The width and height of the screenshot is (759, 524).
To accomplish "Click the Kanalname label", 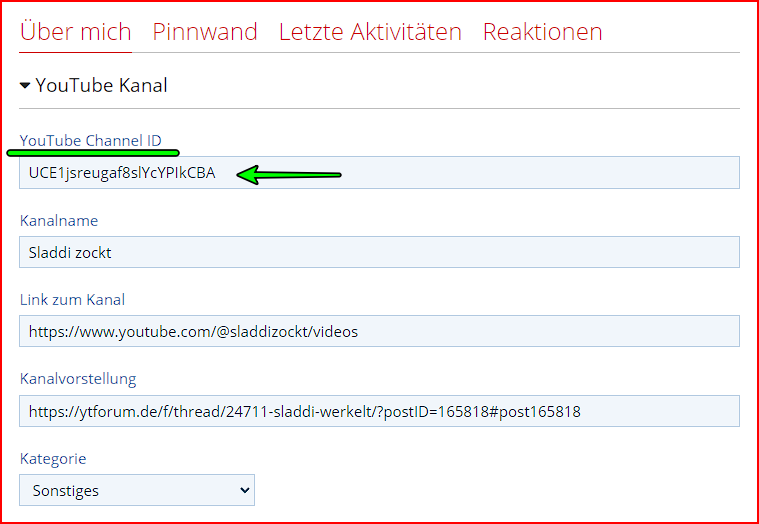I will (x=59, y=220).
